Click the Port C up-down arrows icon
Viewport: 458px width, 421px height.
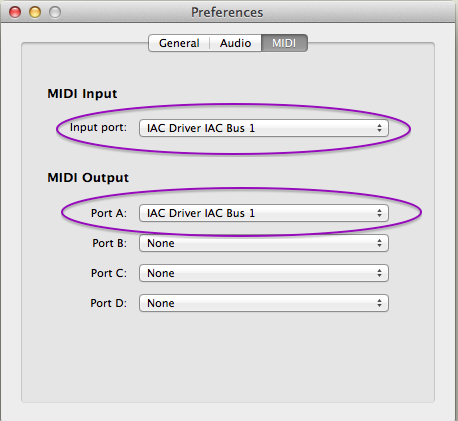pyautogui.click(x=379, y=273)
